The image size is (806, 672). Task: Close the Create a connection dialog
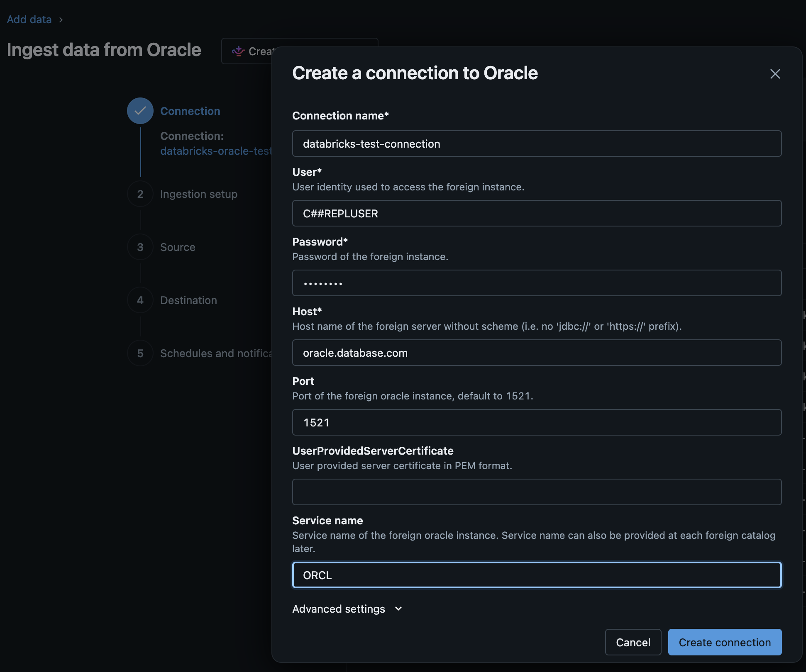pyautogui.click(x=775, y=74)
